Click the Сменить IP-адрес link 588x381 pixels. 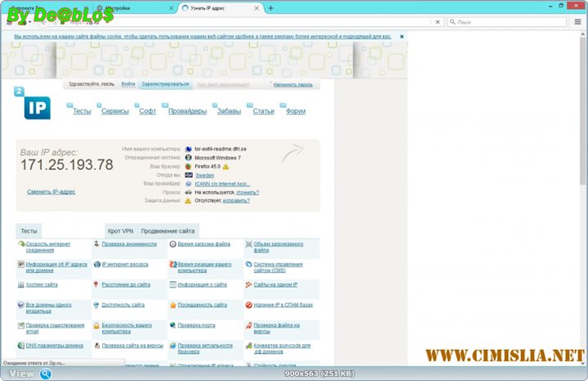click(x=51, y=191)
